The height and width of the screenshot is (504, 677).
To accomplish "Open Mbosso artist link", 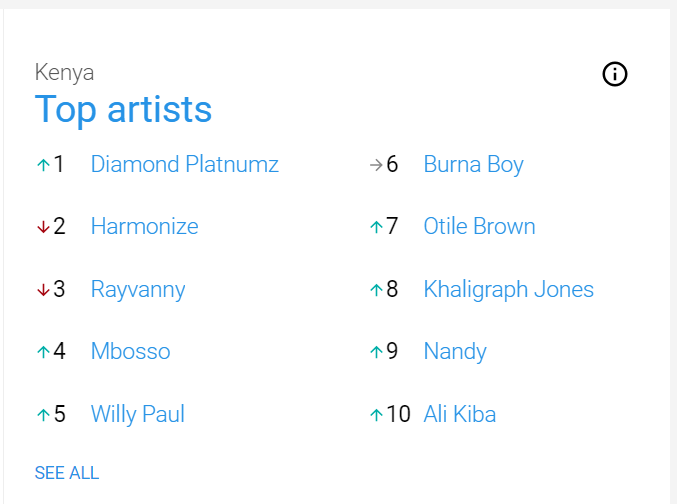I will [x=130, y=351].
